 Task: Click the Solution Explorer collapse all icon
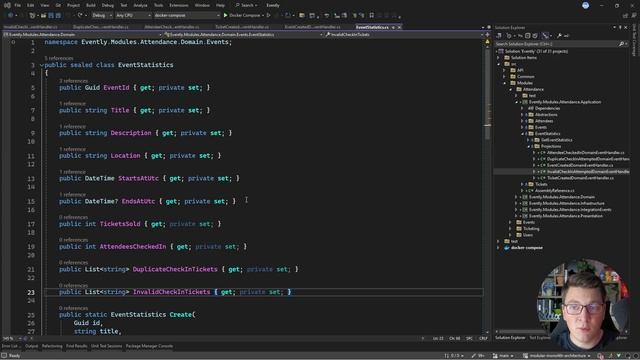pyautogui.click(x=527, y=36)
